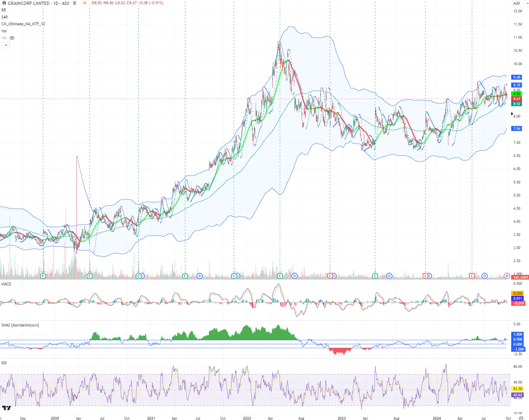Select the GRAINCORP LIMITED symbol title
This screenshot has height=420, width=529.
[x=28, y=3]
